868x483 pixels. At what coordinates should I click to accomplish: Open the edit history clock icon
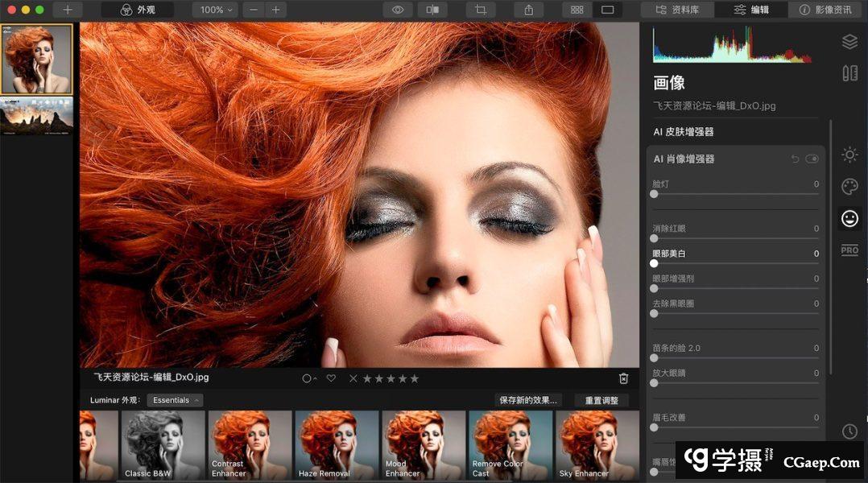(849, 431)
